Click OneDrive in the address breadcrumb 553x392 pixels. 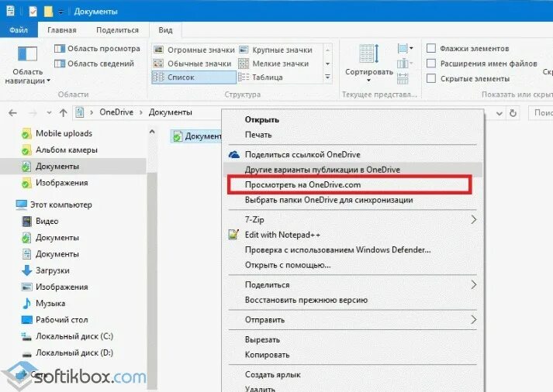[x=116, y=112]
